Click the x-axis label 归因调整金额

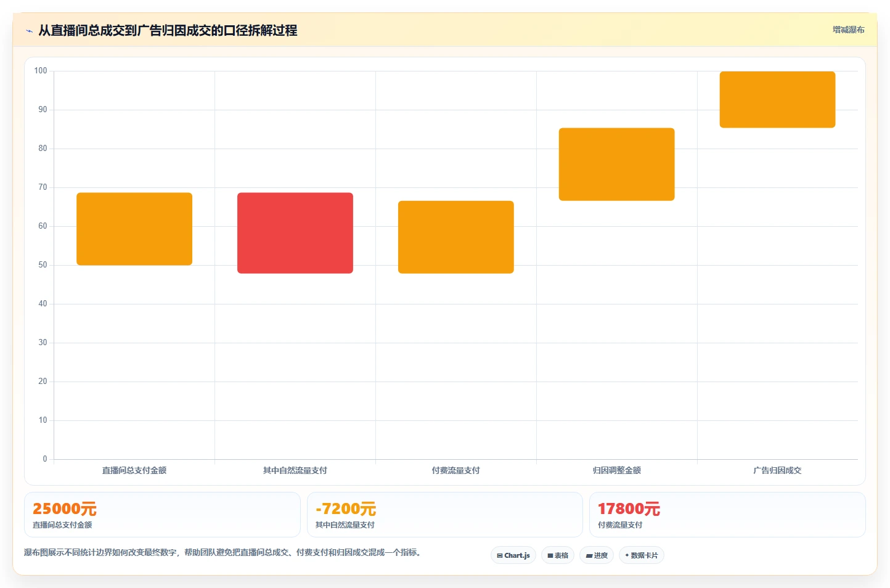coord(617,470)
